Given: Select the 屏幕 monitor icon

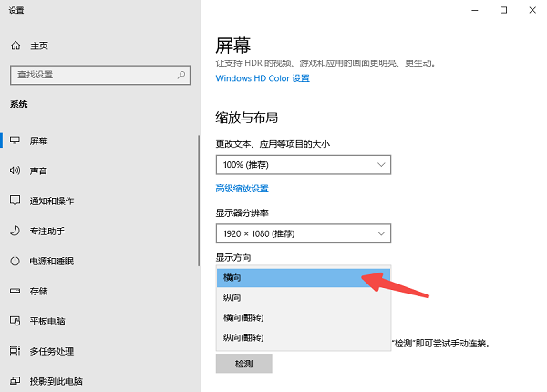Looking at the screenshot, I should [x=15, y=140].
